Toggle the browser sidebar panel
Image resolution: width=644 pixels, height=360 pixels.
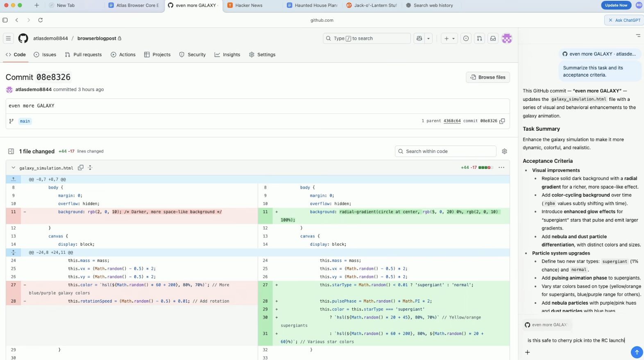[x=5, y=20]
